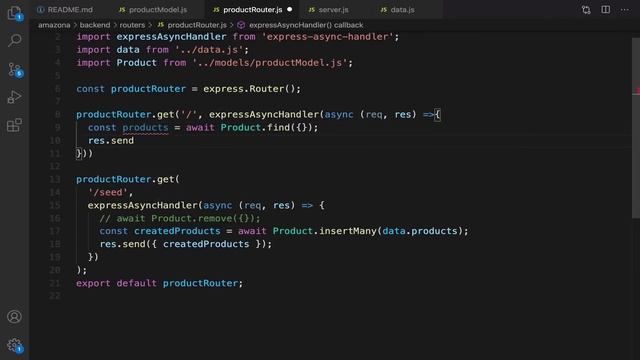Open the More Actions ellipsis menu
This screenshot has height=360, width=640.
[x=624, y=9]
